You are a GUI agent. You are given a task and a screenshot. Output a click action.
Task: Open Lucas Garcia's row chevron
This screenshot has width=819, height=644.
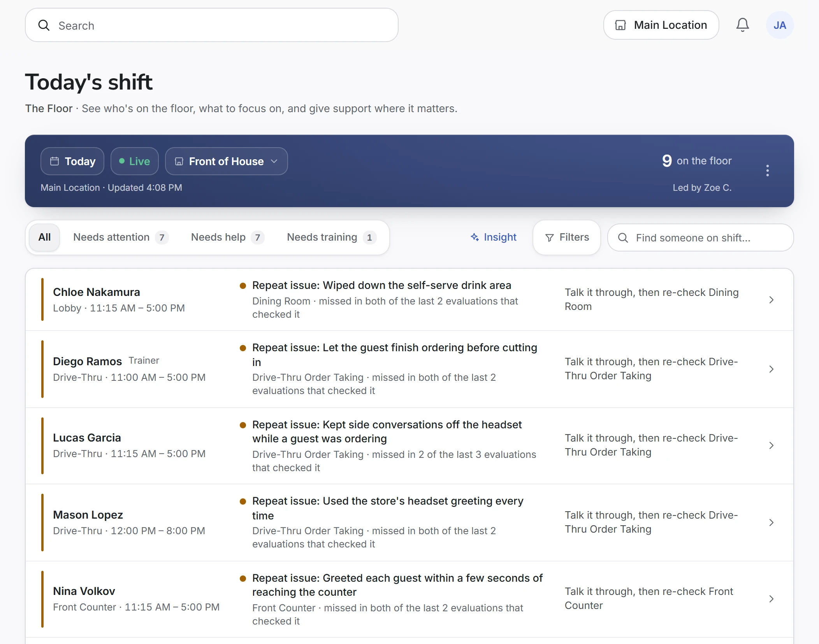pos(771,445)
